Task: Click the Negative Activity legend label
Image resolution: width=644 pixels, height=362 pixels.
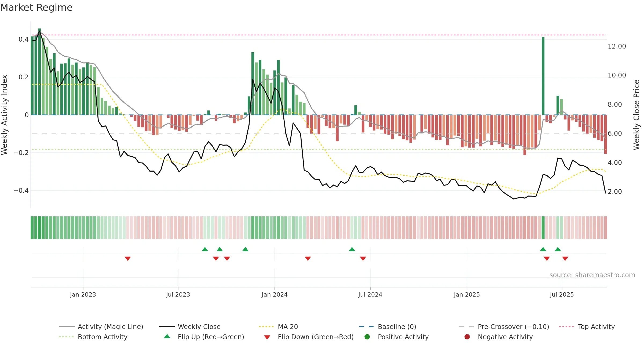Action: pos(505,337)
